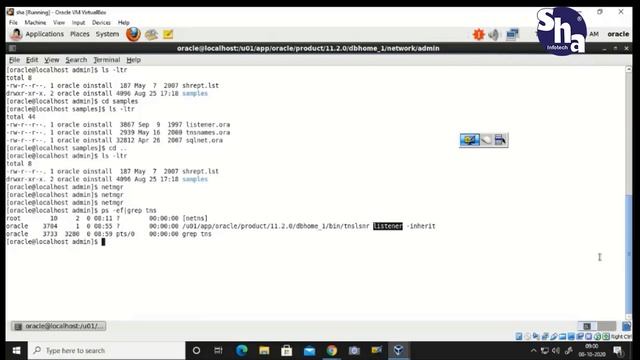Launch Firefox from the GNOME top panel
Screen dimensions: 640x360
coord(133,34)
